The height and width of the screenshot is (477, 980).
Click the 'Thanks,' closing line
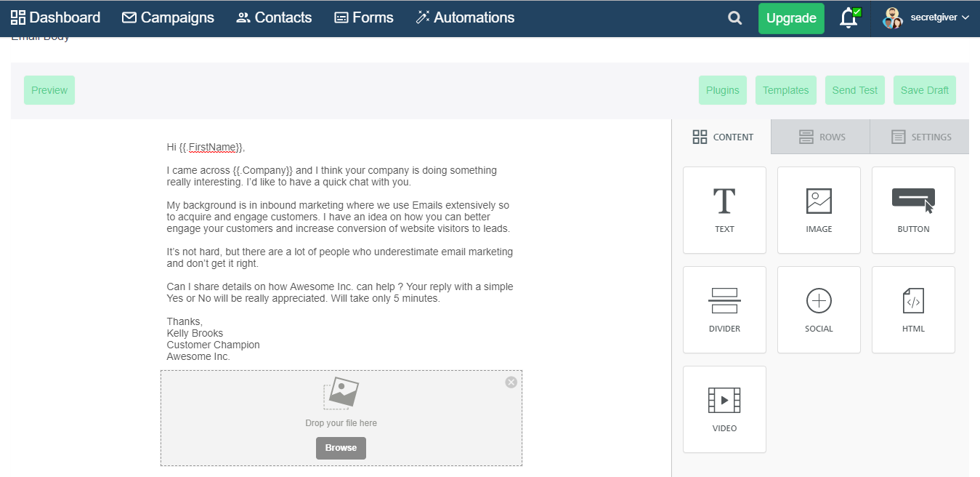(x=185, y=321)
